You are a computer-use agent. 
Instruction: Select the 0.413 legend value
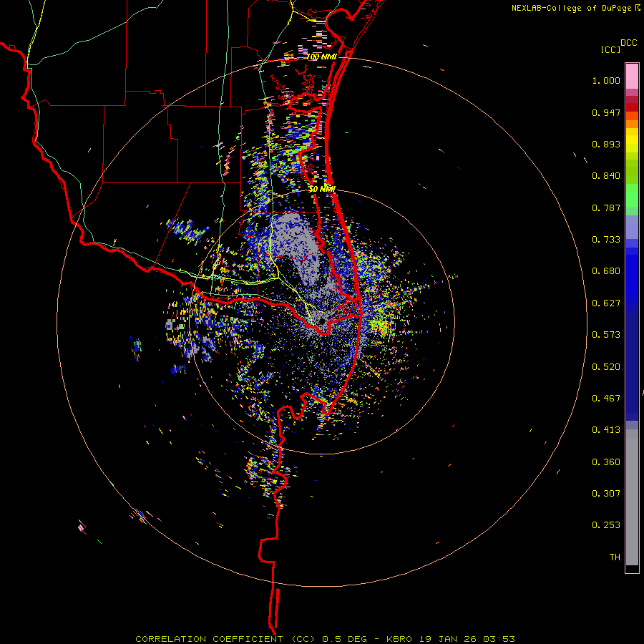point(606,430)
